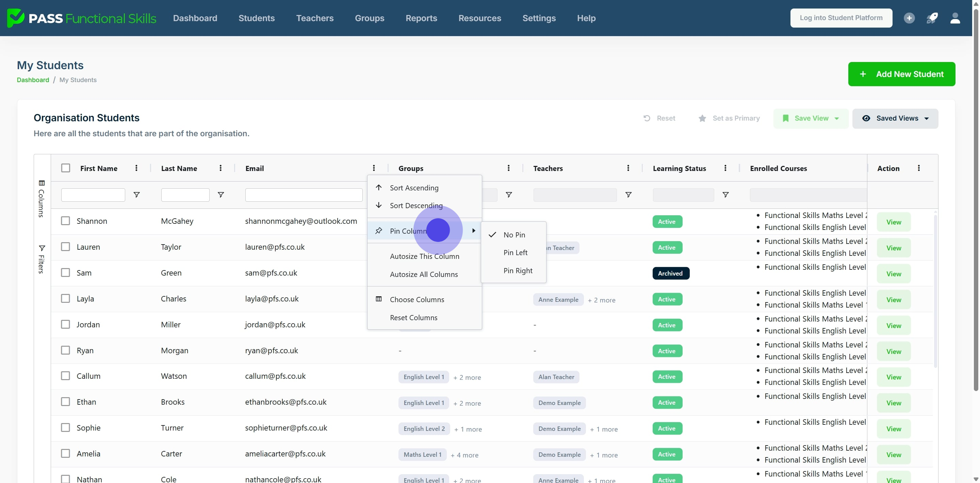This screenshot has height=483, width=980.
Task: Select Shannon McGahey row checkbox
Action: point(66,221)
